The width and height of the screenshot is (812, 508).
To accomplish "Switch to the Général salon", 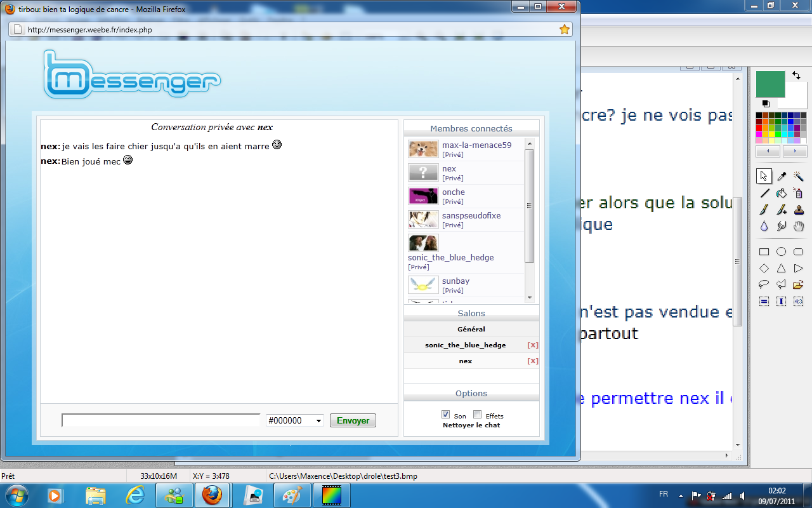I will click(471, 329).
